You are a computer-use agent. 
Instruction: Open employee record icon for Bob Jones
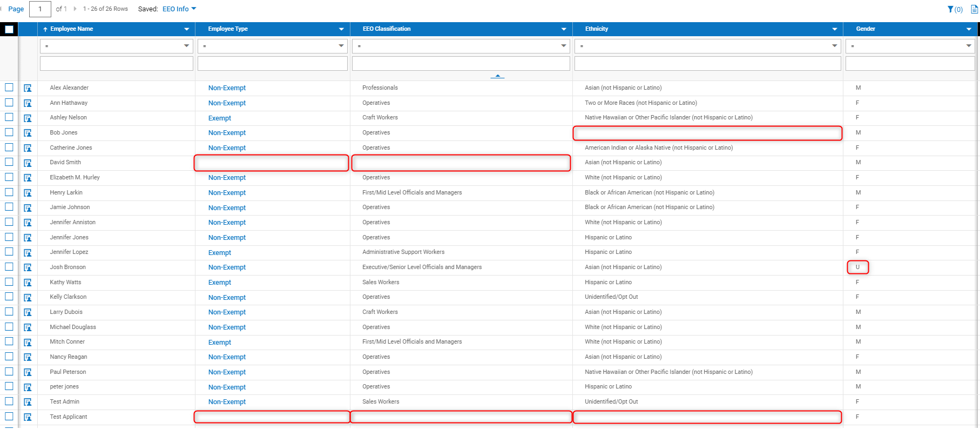pyautogui.click(x=28, y=133)
